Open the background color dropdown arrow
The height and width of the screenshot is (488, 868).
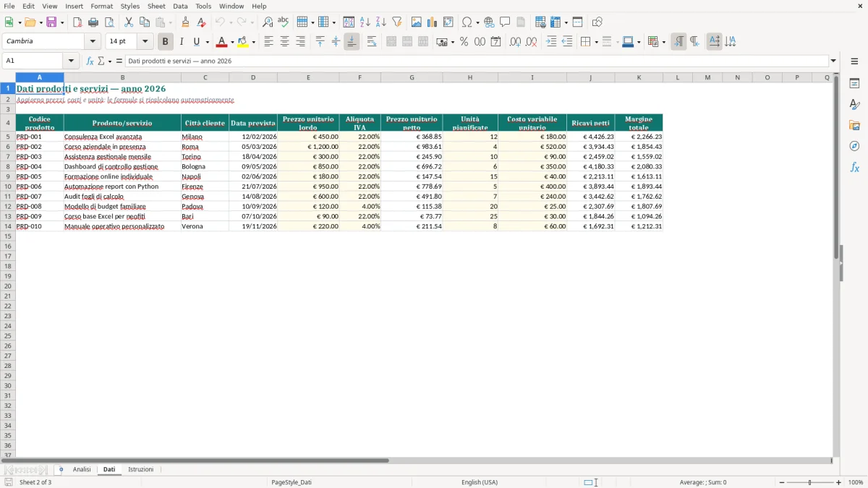tap(253, 42)
